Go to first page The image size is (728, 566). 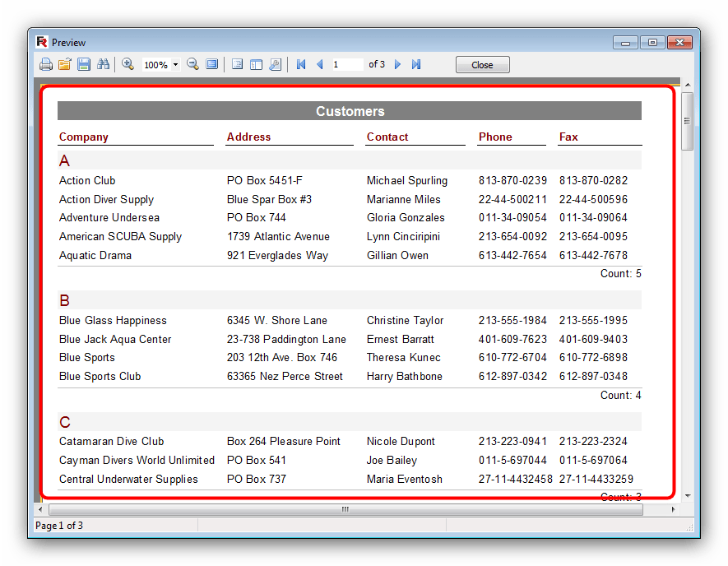[x=301, y=64]
